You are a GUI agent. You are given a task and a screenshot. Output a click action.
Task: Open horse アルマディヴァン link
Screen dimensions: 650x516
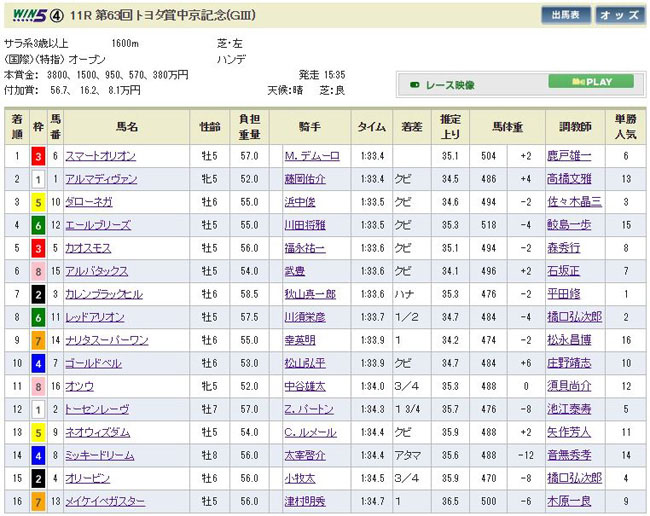(x=108, y=178)
